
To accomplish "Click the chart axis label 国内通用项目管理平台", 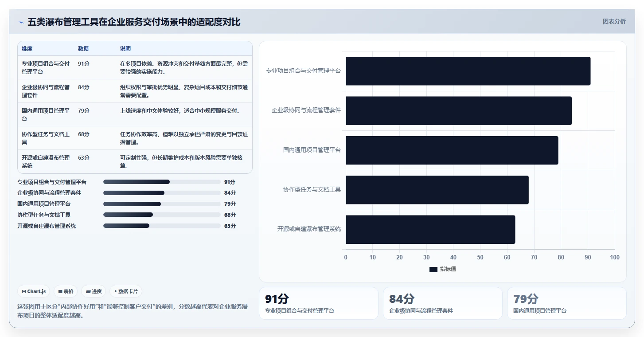I will (312, 150).
